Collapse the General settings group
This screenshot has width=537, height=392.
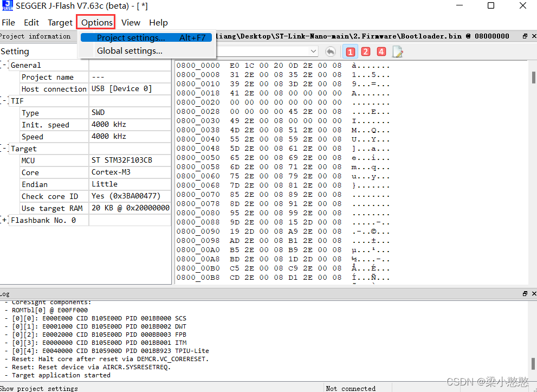4,65
